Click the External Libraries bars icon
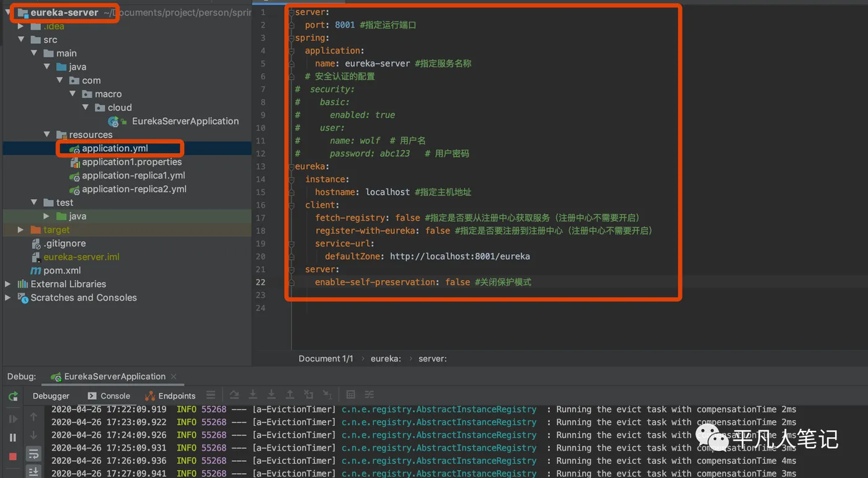 point(23,284)
